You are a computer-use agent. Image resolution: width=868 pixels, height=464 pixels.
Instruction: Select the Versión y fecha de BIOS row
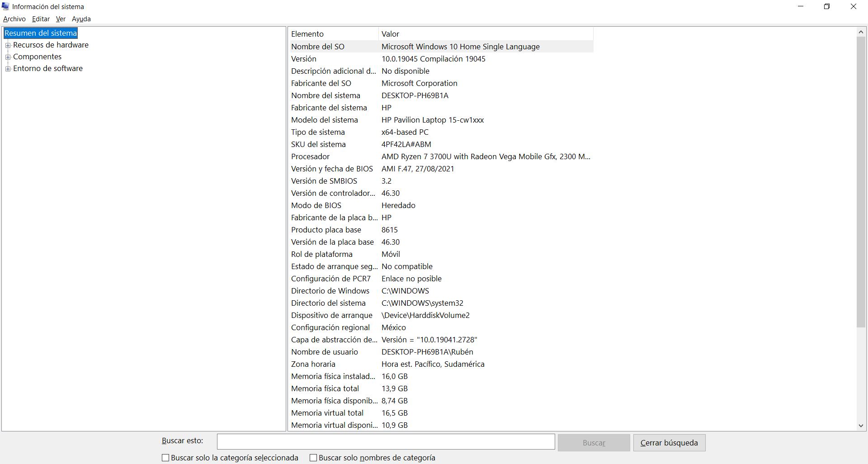441,169
